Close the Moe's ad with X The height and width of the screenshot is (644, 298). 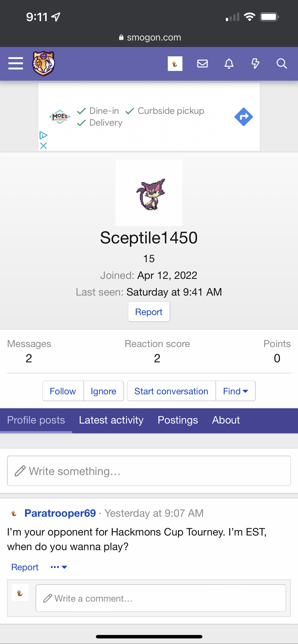point(44,146)
